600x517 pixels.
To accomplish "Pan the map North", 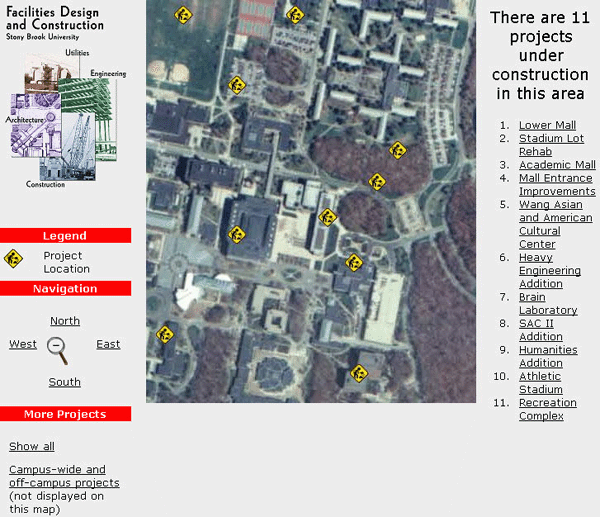I will 65,321.
